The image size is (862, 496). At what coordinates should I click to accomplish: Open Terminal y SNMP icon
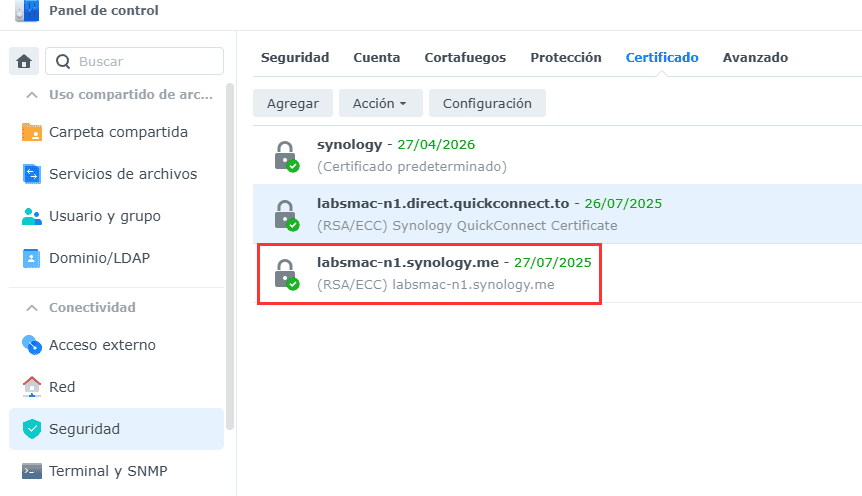click(32, 471)
